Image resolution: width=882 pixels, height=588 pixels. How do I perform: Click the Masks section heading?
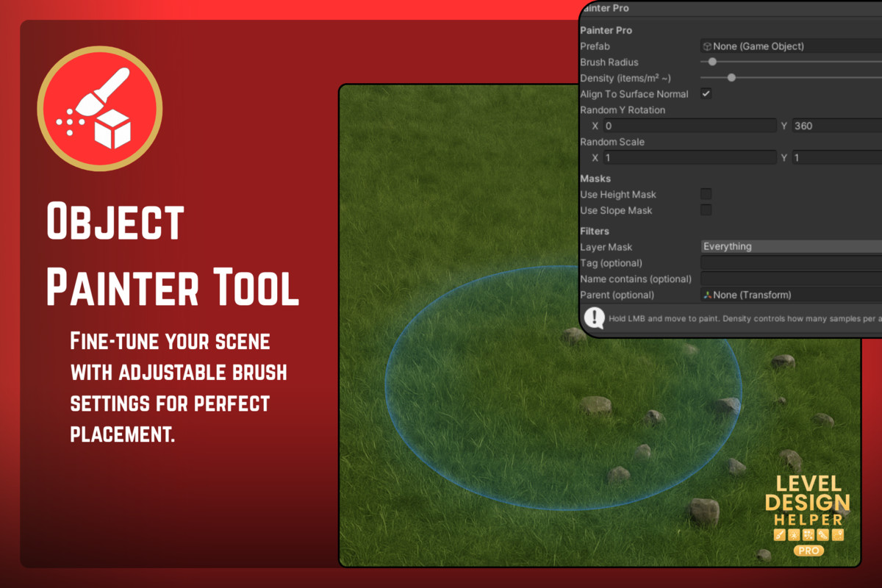click(595, 178)
